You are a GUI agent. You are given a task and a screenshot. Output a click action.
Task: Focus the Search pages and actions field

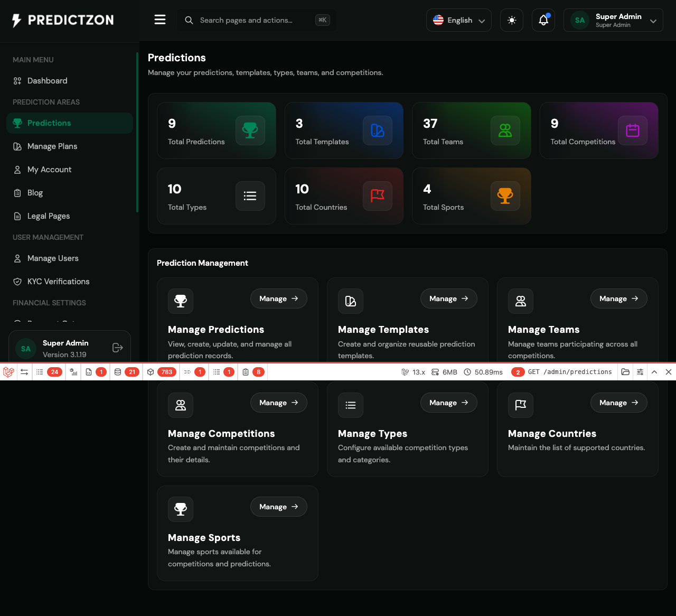pyautogui.click(x=256, y=20)
